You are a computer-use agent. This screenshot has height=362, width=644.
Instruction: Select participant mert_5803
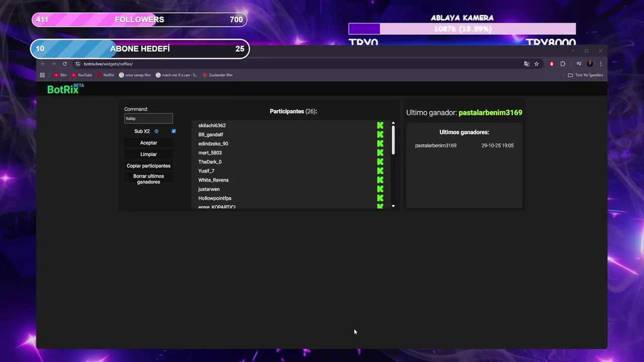pyautogui.click(x=210, y=153)
